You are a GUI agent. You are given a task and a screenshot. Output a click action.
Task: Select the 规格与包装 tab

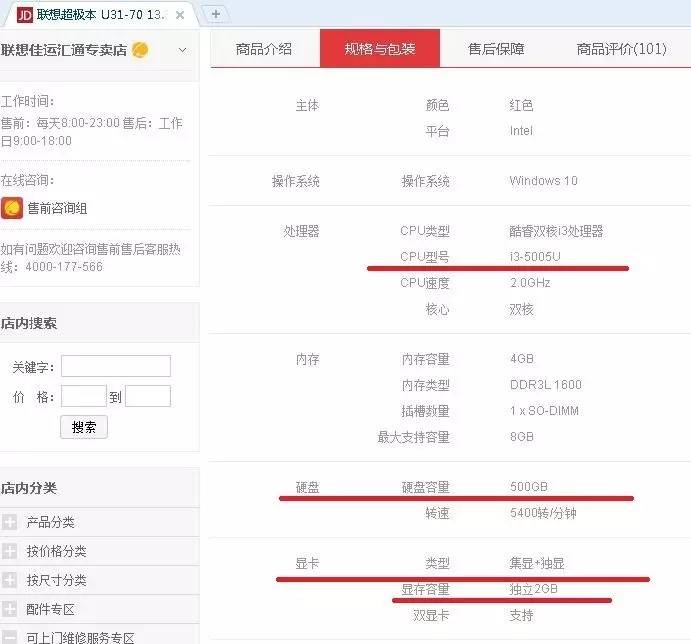[x=380, y=48]
